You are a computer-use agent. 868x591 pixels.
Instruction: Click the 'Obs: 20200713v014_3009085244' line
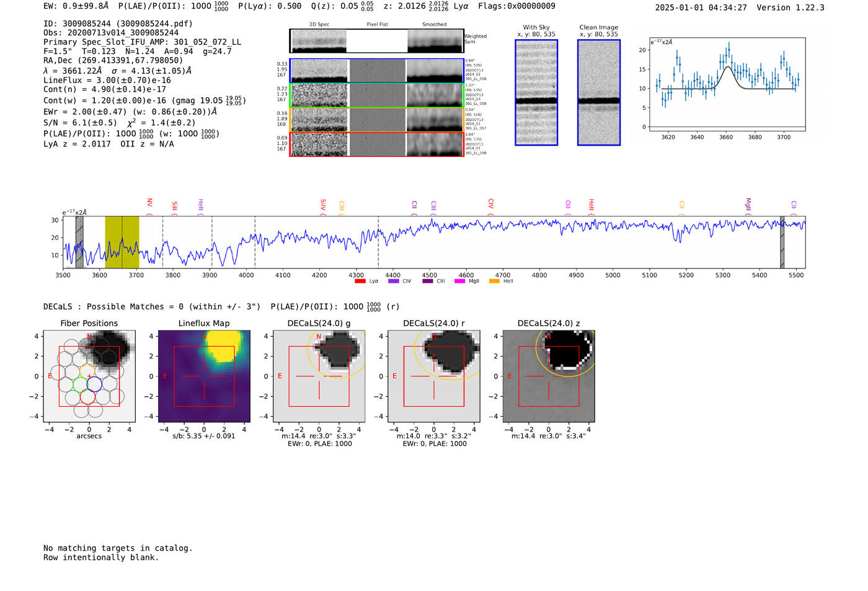tap(111, 33)
